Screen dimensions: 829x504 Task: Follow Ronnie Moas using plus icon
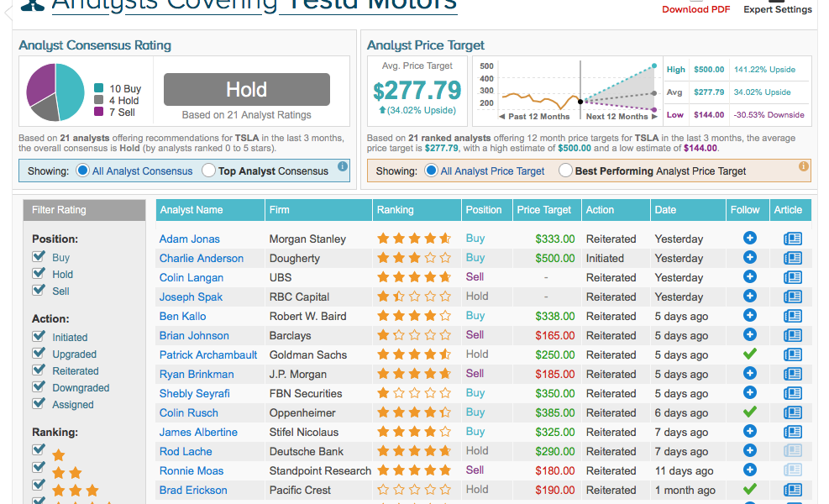click(750, 470)
